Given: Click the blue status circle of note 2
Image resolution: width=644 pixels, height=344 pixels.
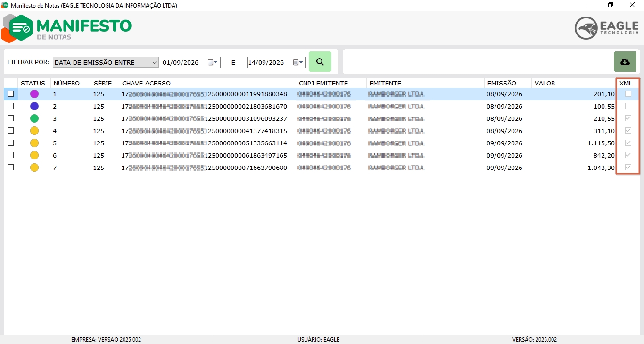Looking at the screenshot, I should (34, 106).
